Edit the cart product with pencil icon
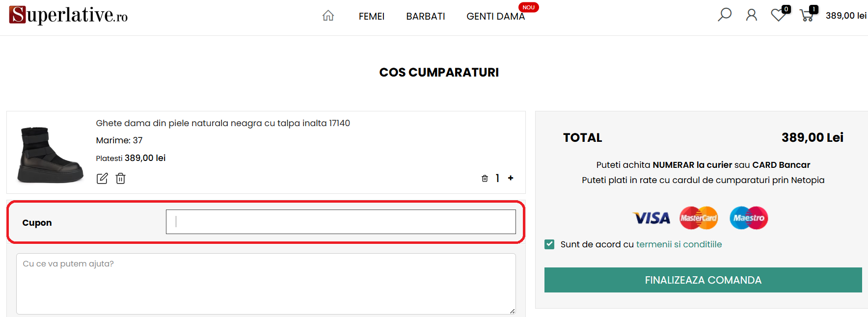 [x=102, y=179]
